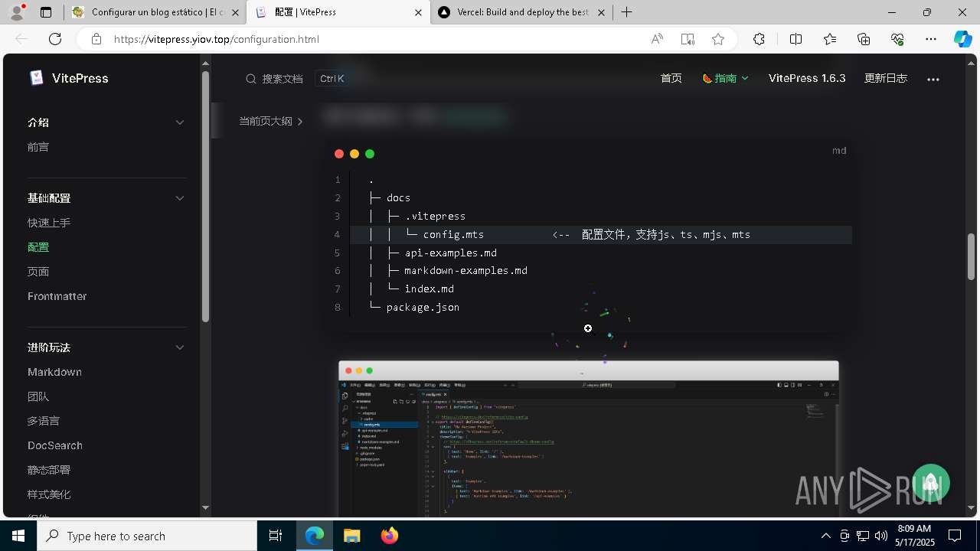Image resolution: width=980 pixels, height=551 pixels.
Task: Open Markdown sidebar page
Action: click(54, 372)
